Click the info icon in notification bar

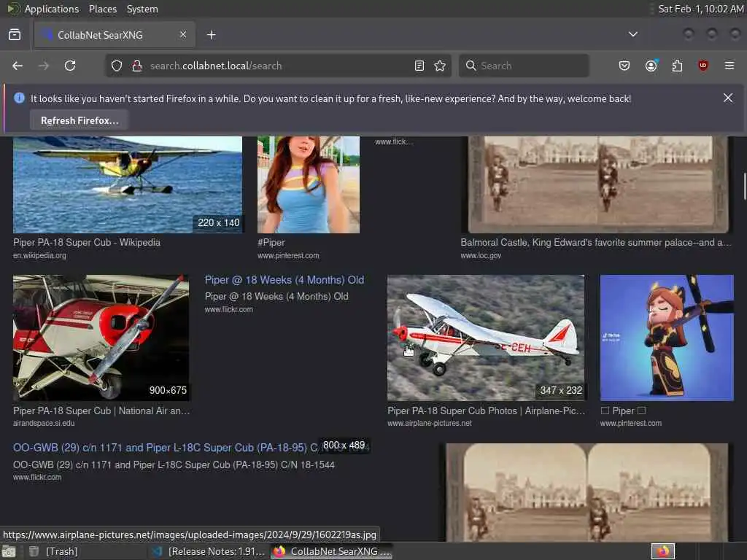pos(19,98)
